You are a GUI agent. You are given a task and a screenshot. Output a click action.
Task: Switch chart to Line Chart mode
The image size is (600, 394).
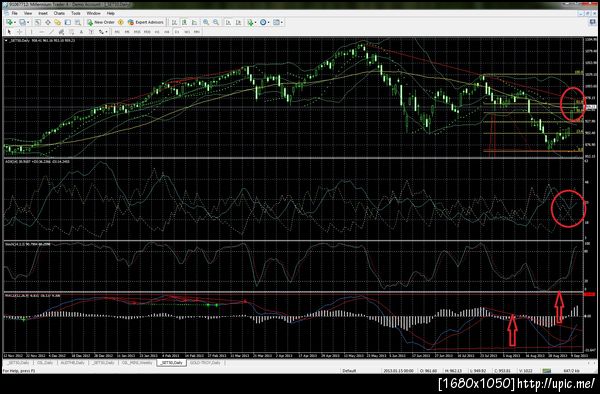(x=194, y=22)
